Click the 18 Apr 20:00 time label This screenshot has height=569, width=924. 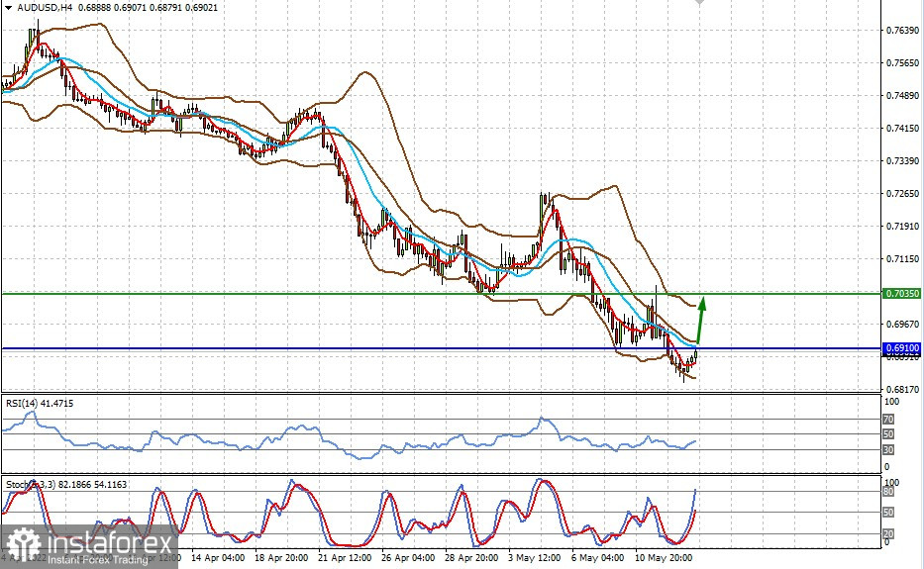tap(281, 557)
